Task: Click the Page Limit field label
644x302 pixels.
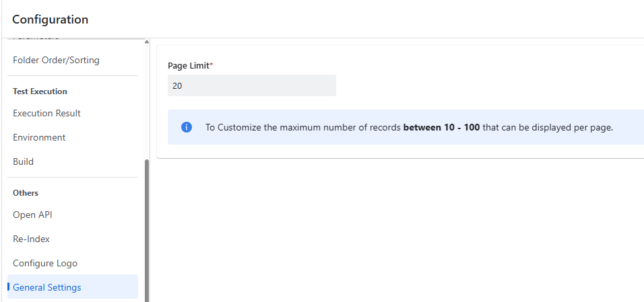Action: (x=188, y=65)
